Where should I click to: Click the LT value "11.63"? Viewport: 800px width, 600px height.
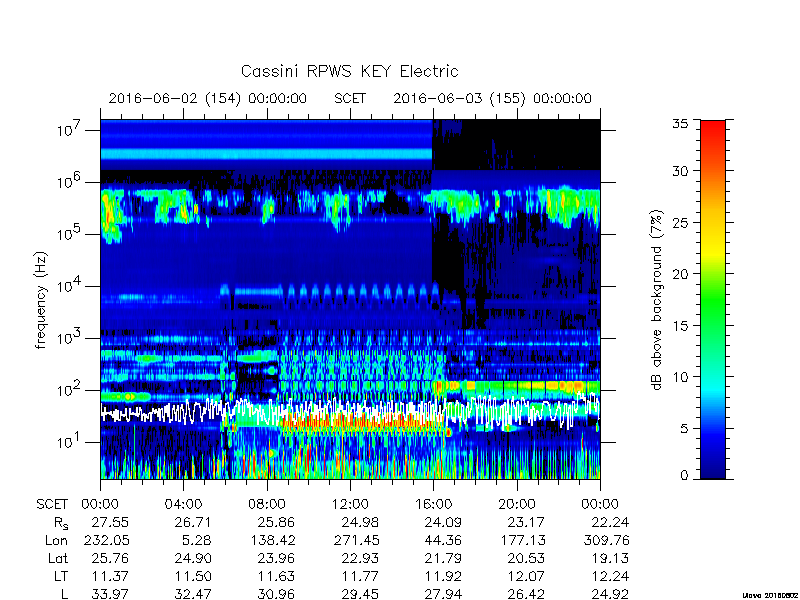pyautogui.click(x=276, y=577)
